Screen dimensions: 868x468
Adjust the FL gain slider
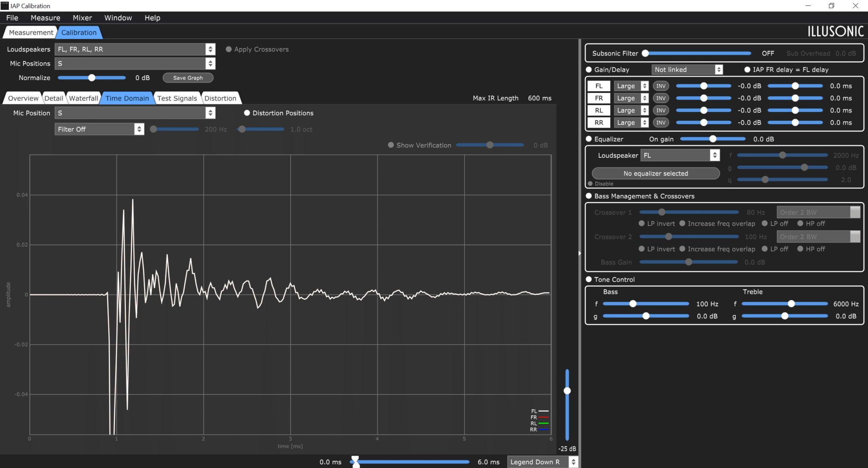tap(704, 86)
